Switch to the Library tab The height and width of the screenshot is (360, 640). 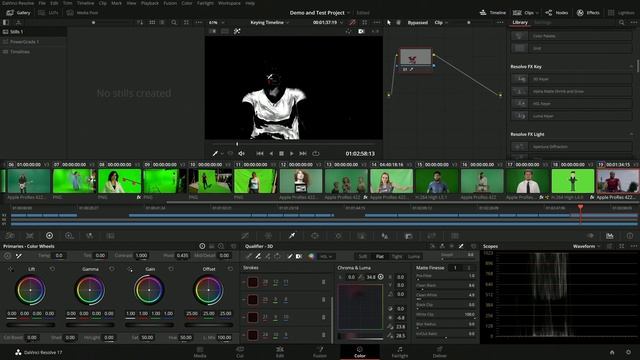(x=520, y=22)
